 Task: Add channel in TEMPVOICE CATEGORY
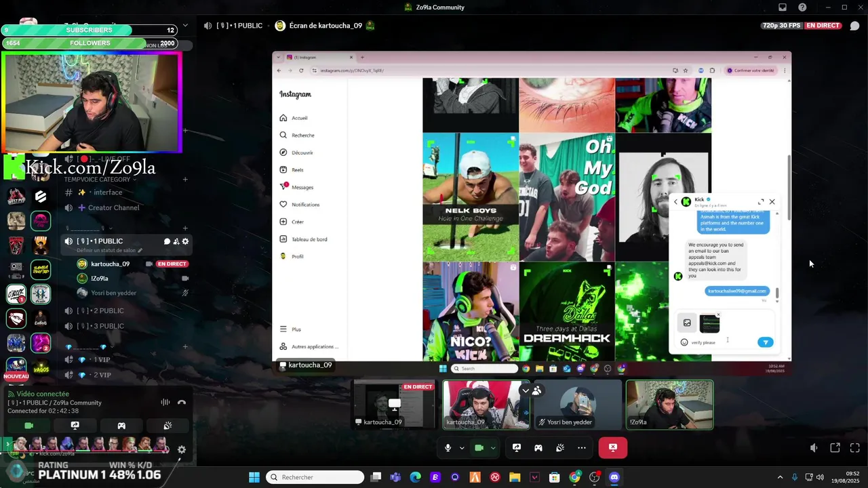185,180
